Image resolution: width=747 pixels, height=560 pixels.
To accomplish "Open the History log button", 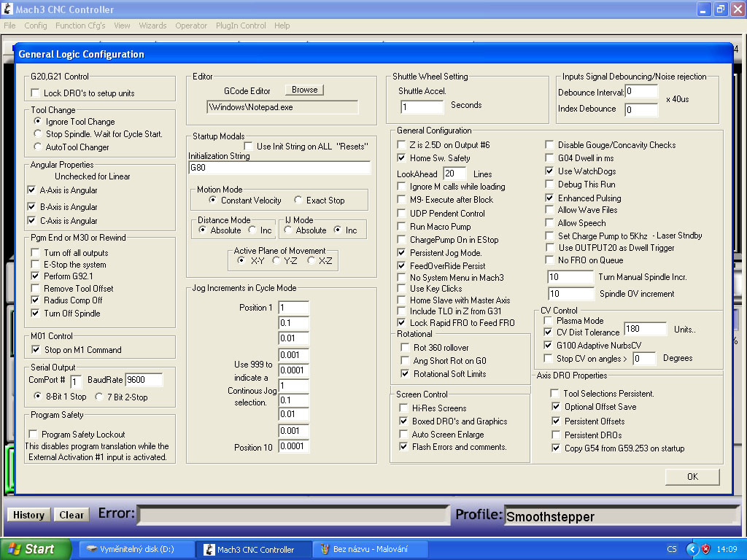I will [29, 515].
